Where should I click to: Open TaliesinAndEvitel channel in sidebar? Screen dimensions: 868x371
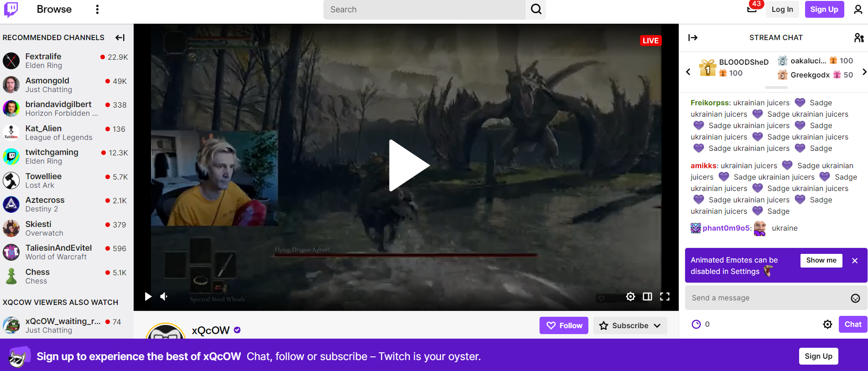67,252
